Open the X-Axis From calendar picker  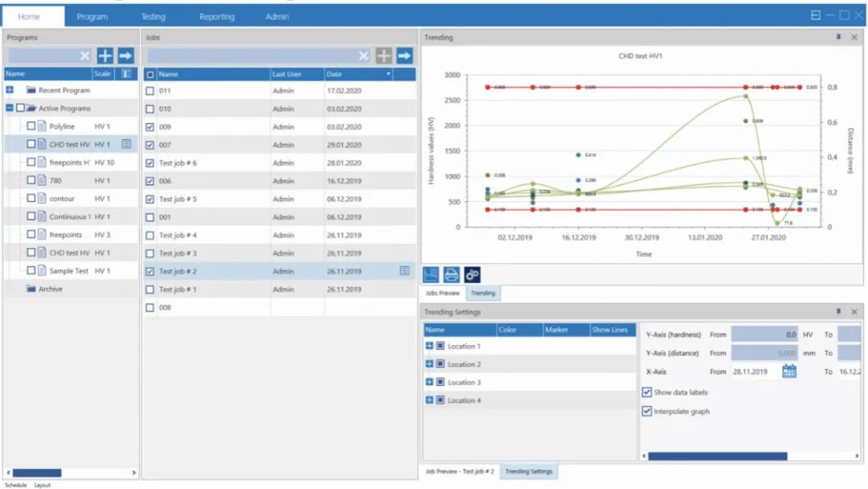click(x=789, y=371)
